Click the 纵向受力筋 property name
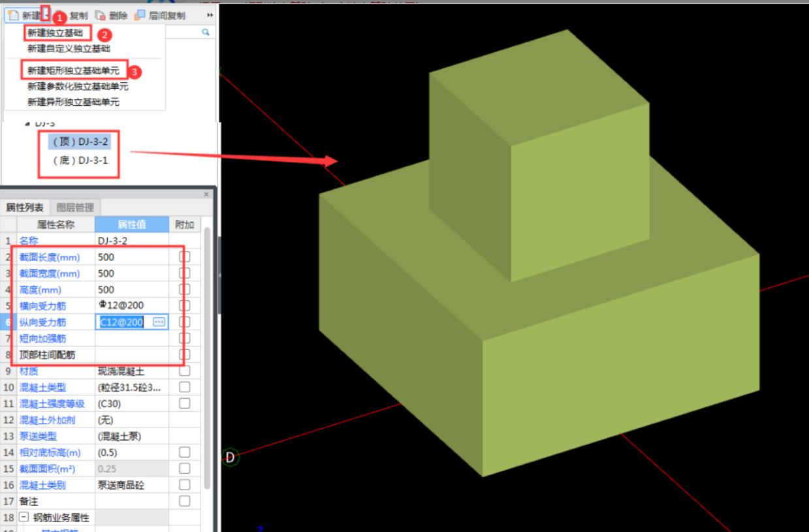The width and height of the screenshot is (809, 532). tap(42, 322)
